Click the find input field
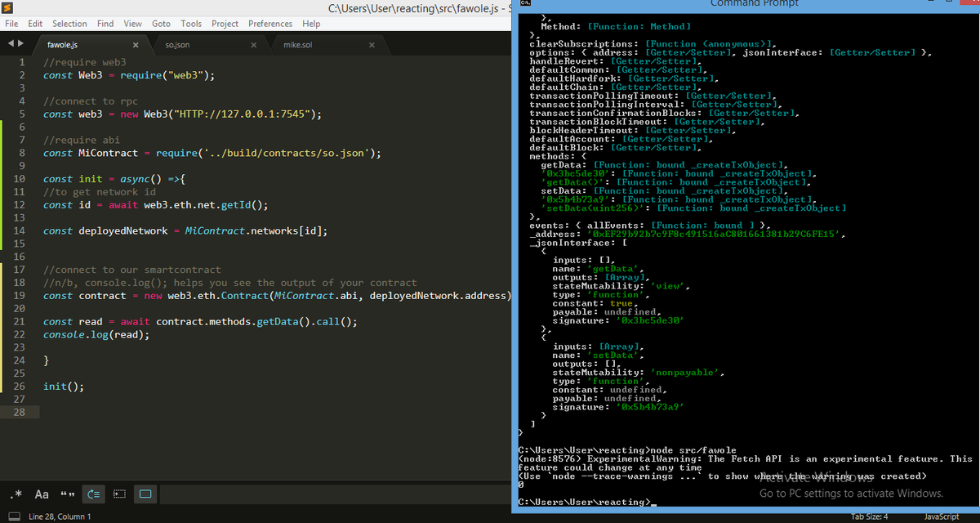The height and width of the screenshot is (523, 980). [335, 494]
